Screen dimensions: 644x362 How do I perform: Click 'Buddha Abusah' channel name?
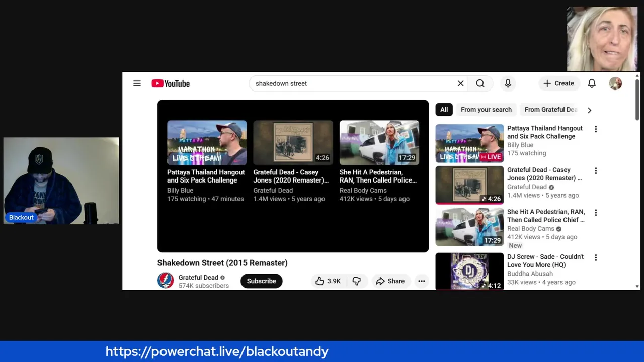[x=530, y=274]
